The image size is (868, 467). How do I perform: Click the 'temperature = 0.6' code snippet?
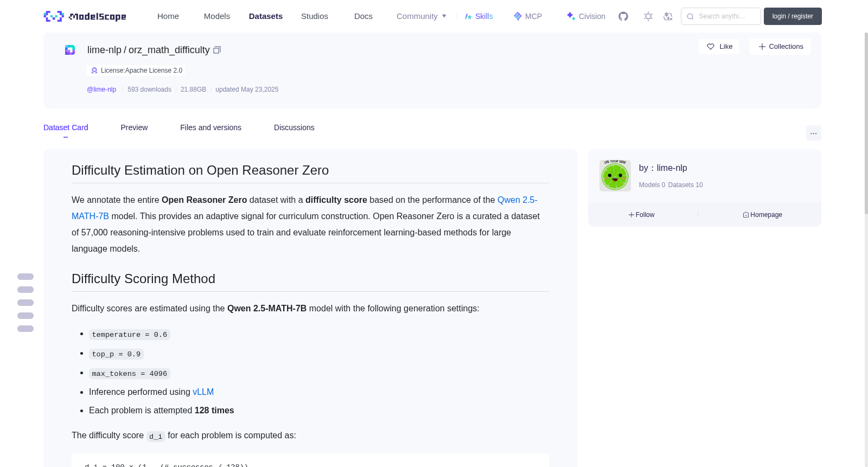tap(130, 335)
